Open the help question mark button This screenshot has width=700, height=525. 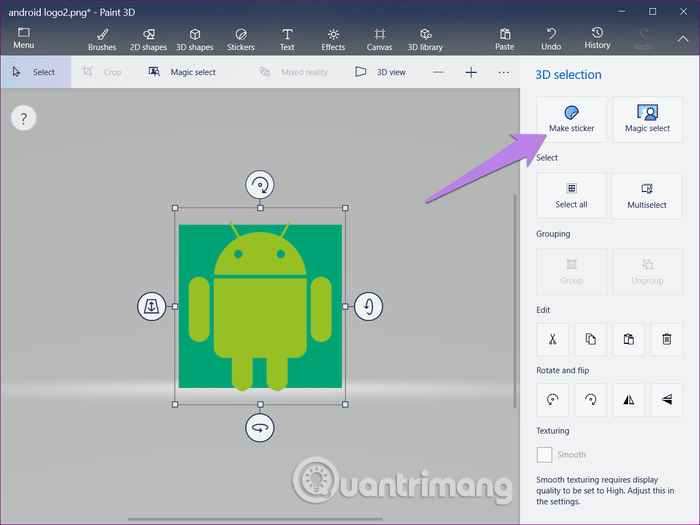coord(23,118)
